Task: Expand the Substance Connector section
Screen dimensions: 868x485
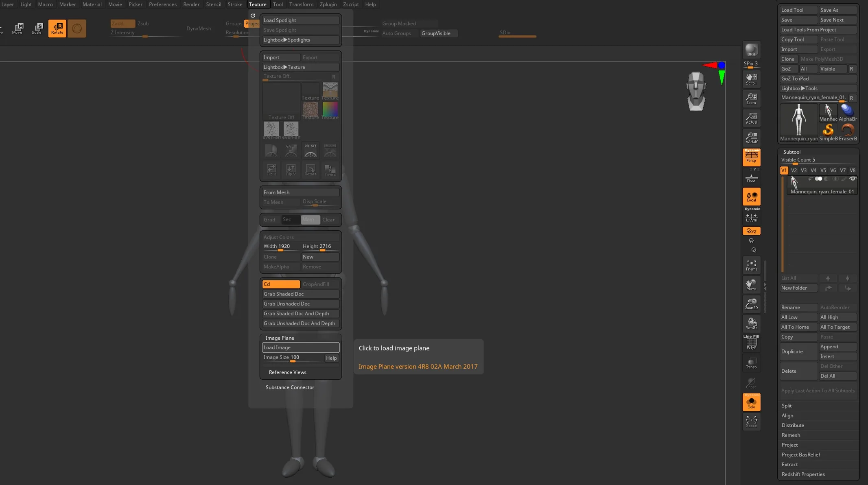Action: pos(290,387)
